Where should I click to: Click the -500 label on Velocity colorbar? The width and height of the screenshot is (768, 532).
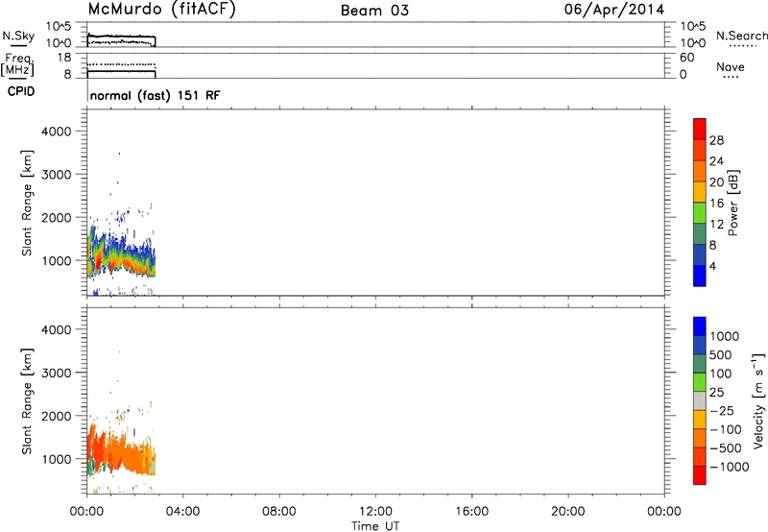click(x=726, y=447)
